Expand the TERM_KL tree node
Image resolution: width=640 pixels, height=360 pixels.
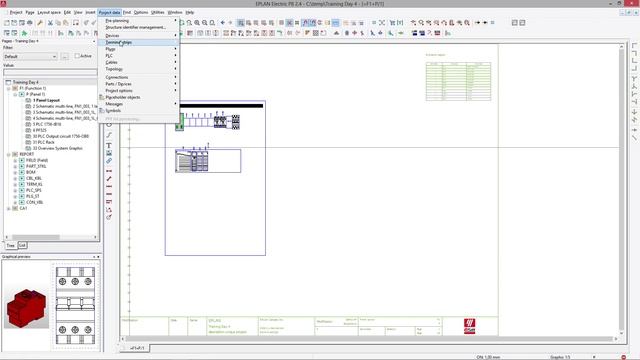(15, 184)
